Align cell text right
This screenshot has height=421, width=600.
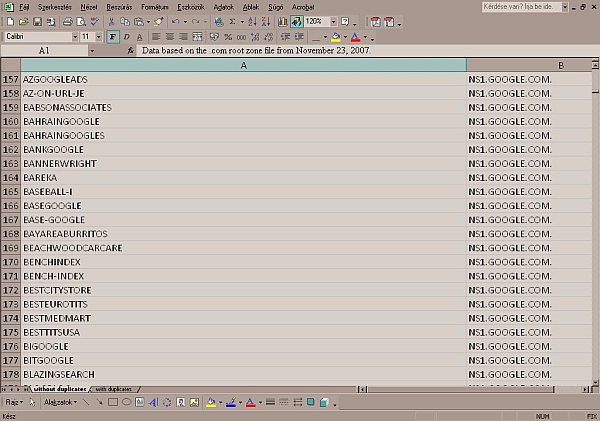[183, 37]
